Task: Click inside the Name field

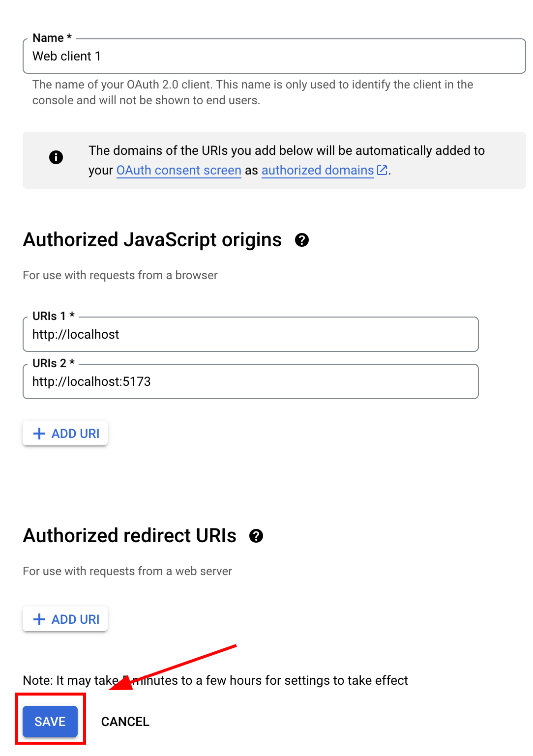Action: click(197, 56)
